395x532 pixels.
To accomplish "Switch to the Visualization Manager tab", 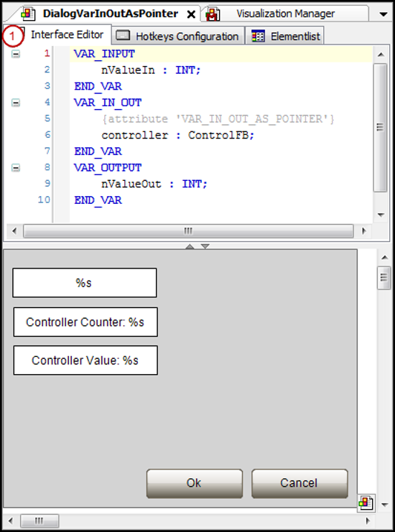I will click(285, 14).
